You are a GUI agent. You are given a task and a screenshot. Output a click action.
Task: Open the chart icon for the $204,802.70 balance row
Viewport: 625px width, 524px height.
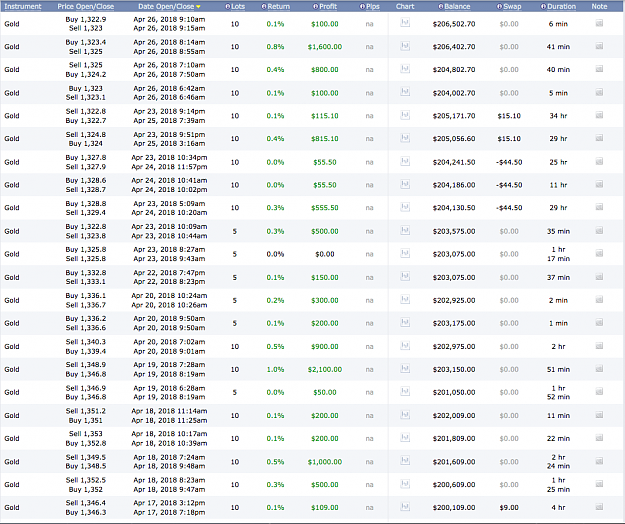[405, 69]
